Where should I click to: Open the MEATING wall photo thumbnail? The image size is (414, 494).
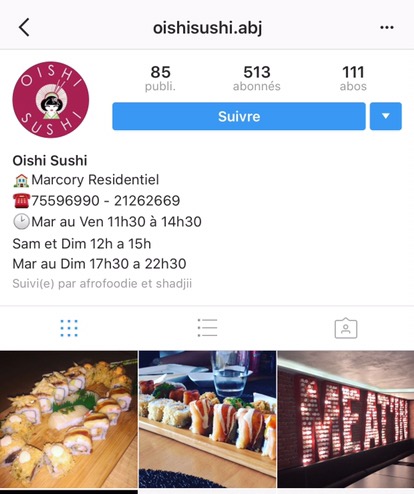[x=346, y=419]
